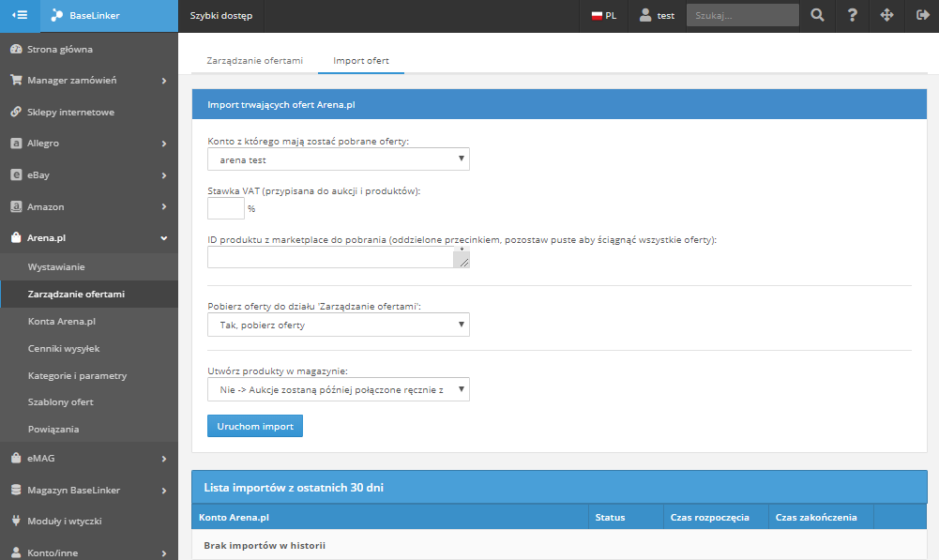Screen dimensions: 939x560
Task: Click the Magazyn BaseLinker database icon
Action: (x=16, y=490)
